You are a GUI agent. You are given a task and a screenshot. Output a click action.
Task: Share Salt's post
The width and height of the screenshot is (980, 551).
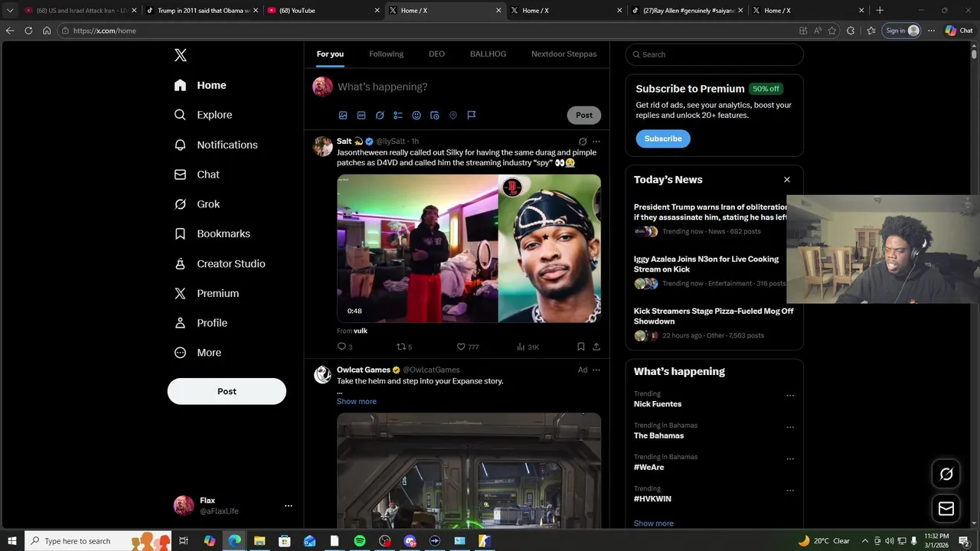(596, 347)
